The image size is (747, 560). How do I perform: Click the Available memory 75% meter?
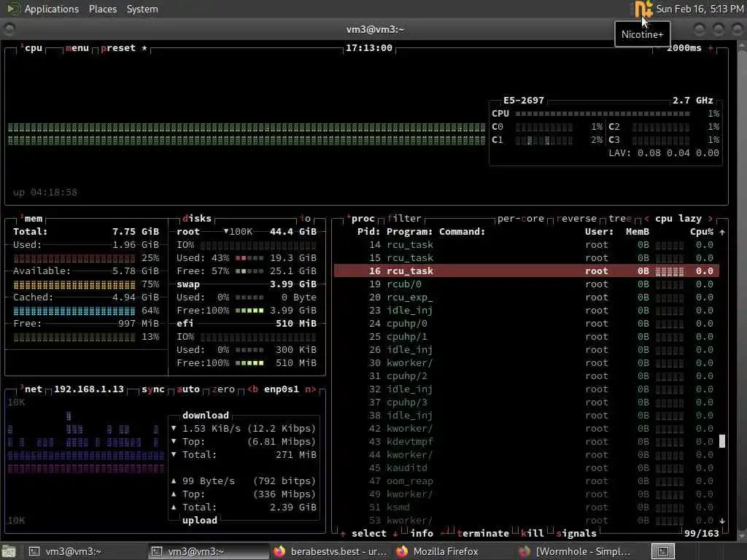click(74, 284)
